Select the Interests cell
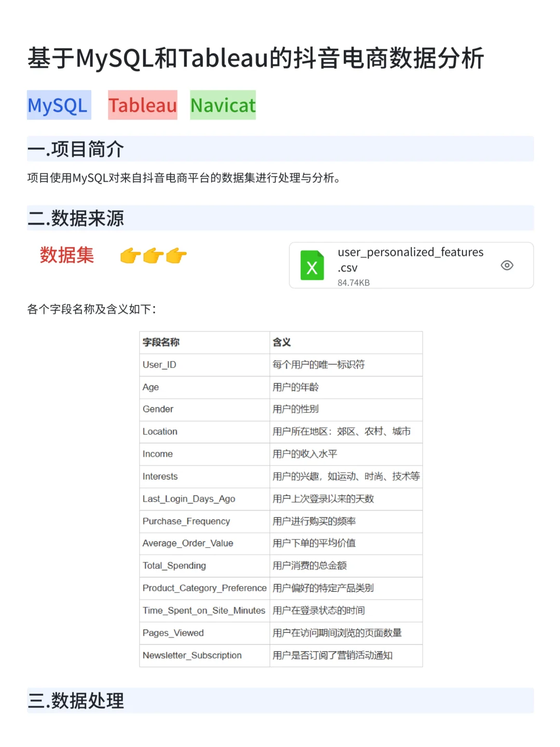 coord(204,476)
